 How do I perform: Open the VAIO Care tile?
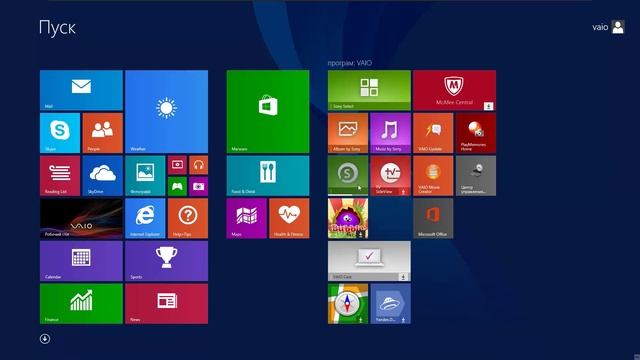pyautogui.click(x=369, y=261)
